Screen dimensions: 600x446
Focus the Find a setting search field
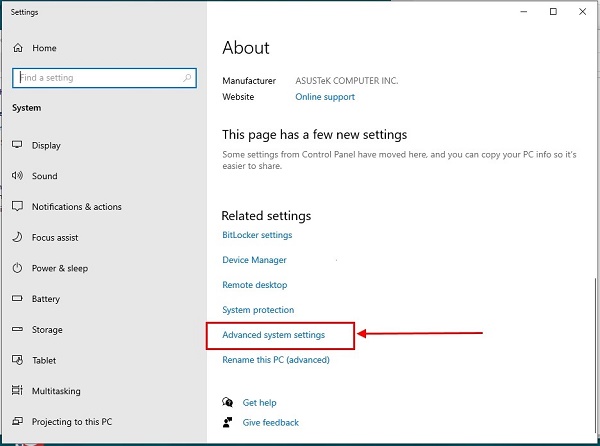coord(104,78)
